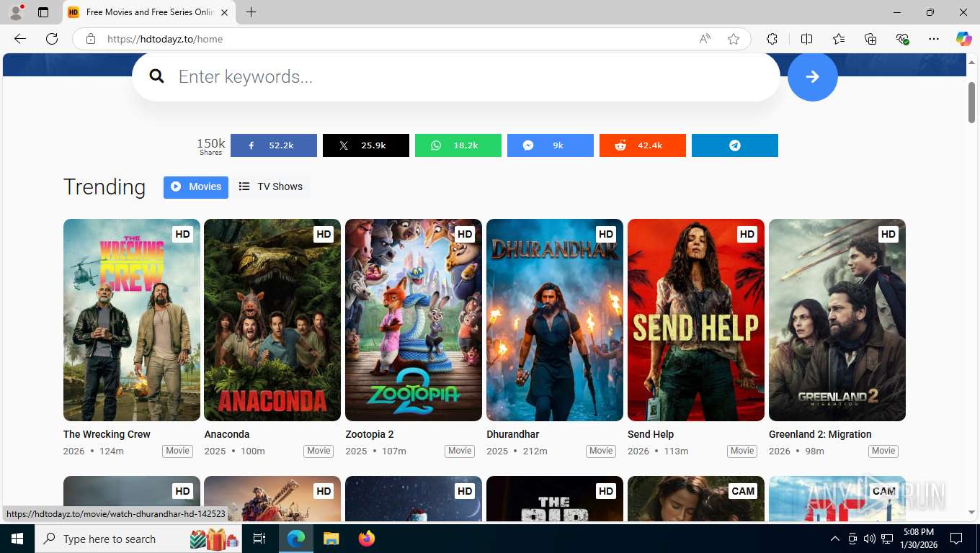Add this page to favorites star

click(734, 39)
